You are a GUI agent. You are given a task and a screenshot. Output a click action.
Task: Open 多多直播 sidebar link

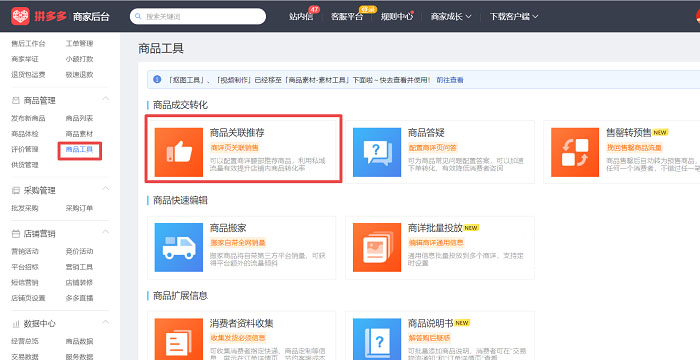click(79, 298)
